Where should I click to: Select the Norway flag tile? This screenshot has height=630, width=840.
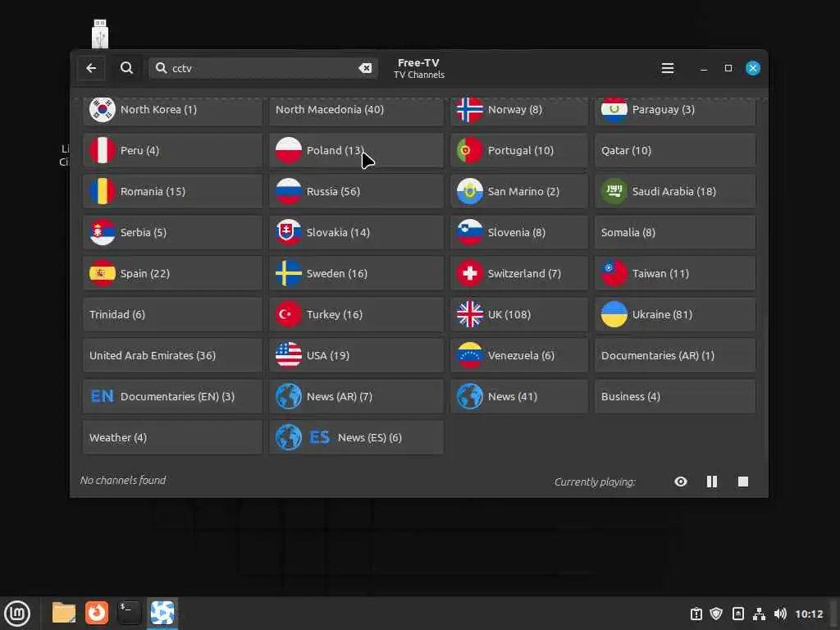click(x=518, y=110)
